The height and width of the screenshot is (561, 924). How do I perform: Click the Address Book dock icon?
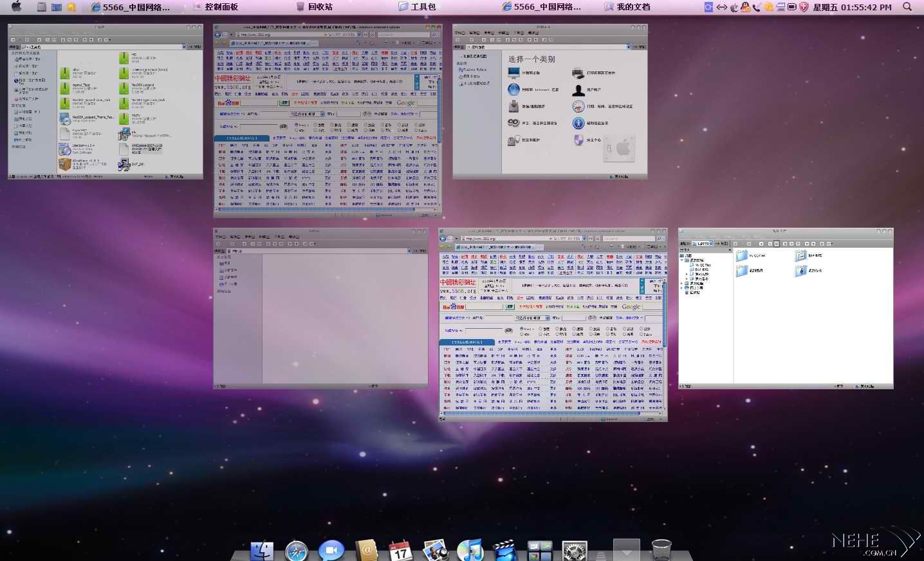tap(366, 551)
